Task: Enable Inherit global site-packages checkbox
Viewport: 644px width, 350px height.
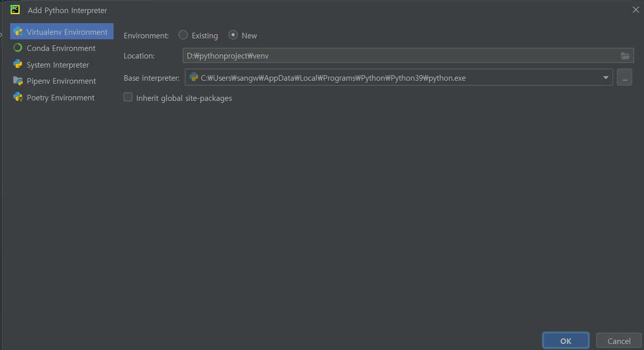Action: click(128, 97)
